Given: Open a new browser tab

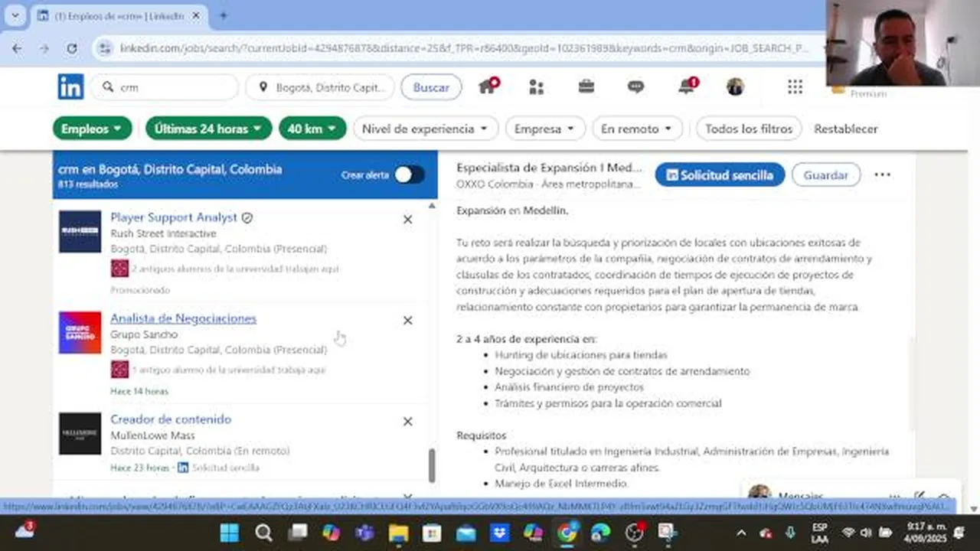Looking at the screenshot, I should (224, 15).
